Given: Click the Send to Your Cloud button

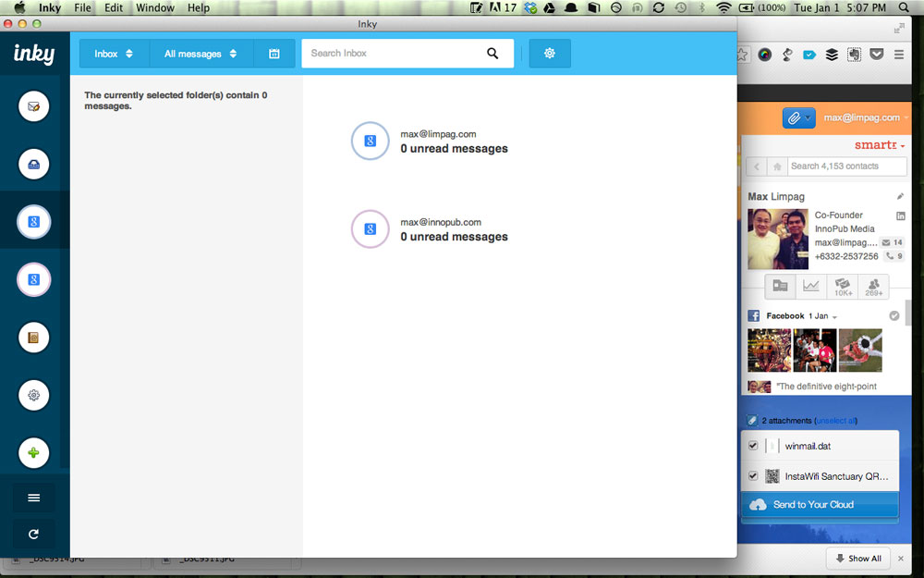Looking at the screenshot, I should click(820, 505).
